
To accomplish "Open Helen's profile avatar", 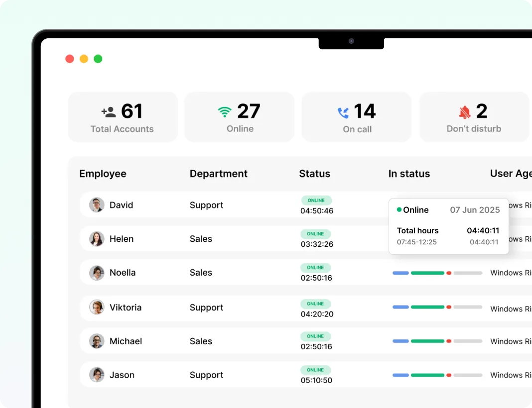I will click(x=96, y=239).
